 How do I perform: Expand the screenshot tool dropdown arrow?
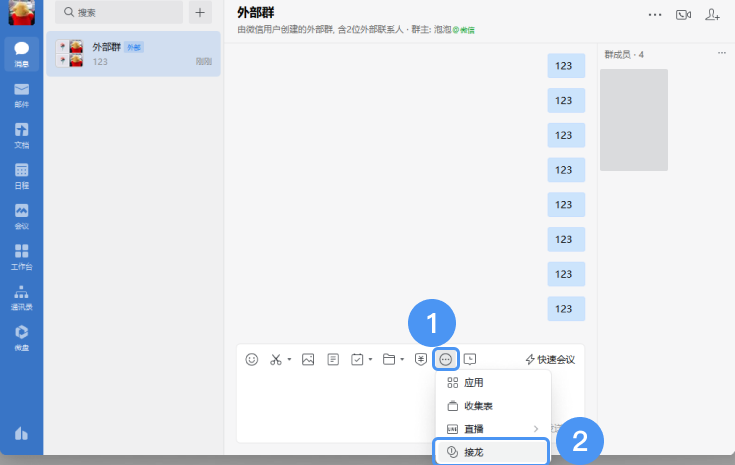pos(289,360)
